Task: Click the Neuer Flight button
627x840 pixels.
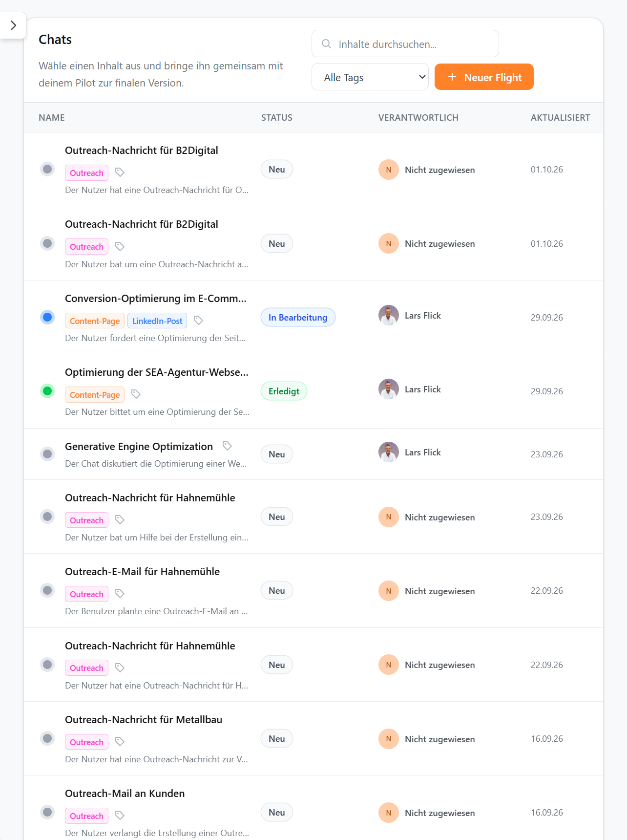Action: 484,77
